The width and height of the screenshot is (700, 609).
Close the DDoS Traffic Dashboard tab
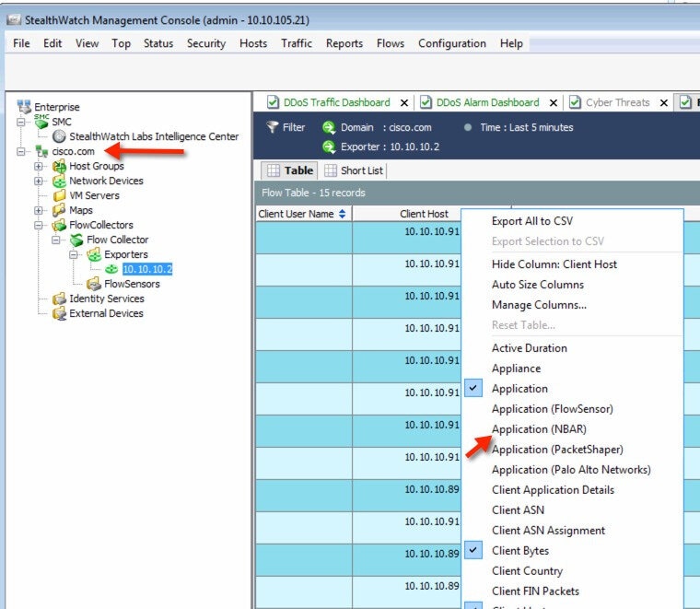pyautogui.click(x=404, y=102)
